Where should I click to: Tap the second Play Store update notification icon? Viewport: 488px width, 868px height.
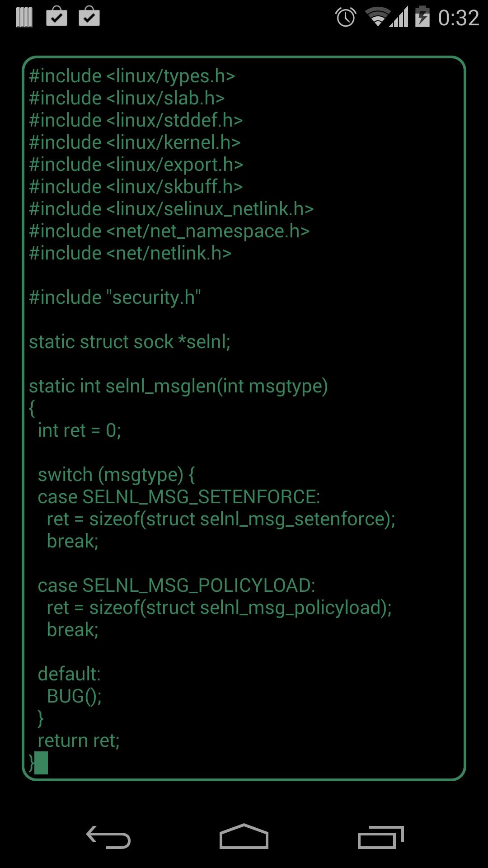click(x=89, y=18)
